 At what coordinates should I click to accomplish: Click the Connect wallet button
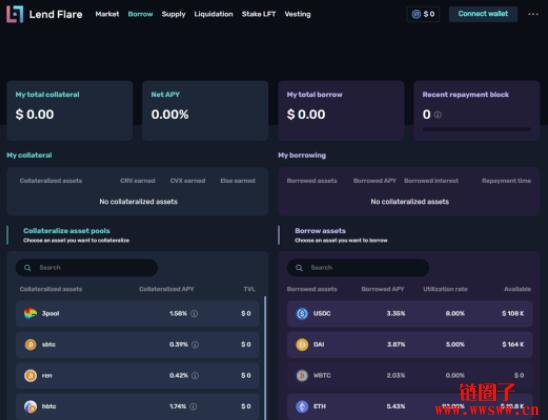[483, 14]
